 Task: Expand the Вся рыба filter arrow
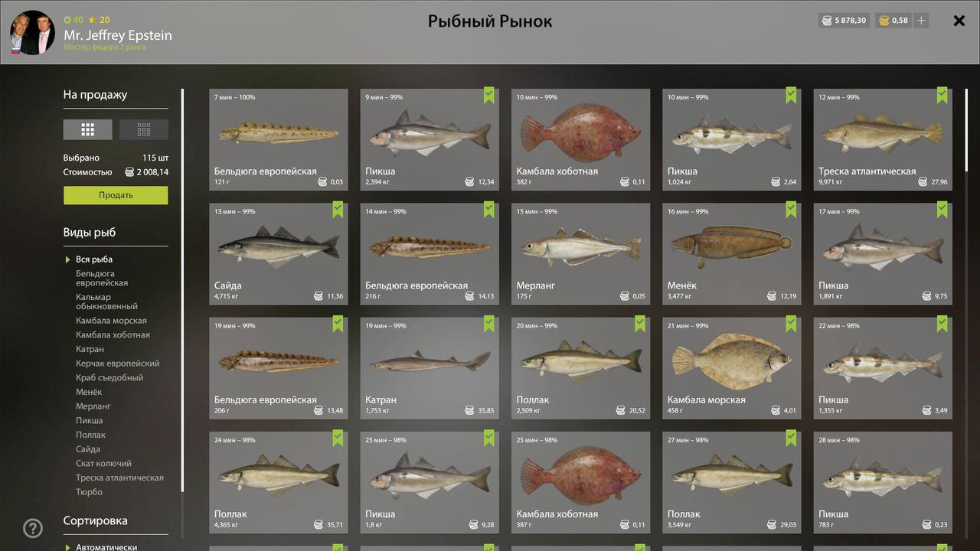point(68,259)
